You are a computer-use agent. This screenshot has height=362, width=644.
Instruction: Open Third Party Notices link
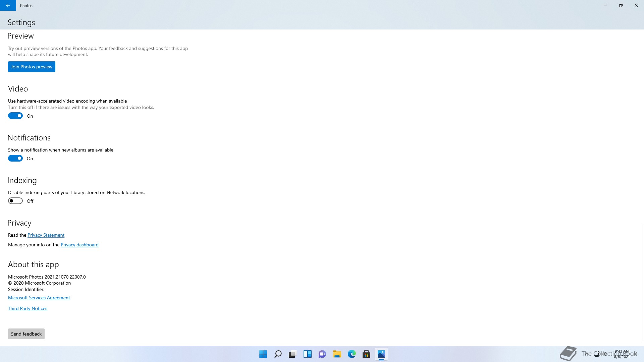pyautogui.click(x=28, y=309)
